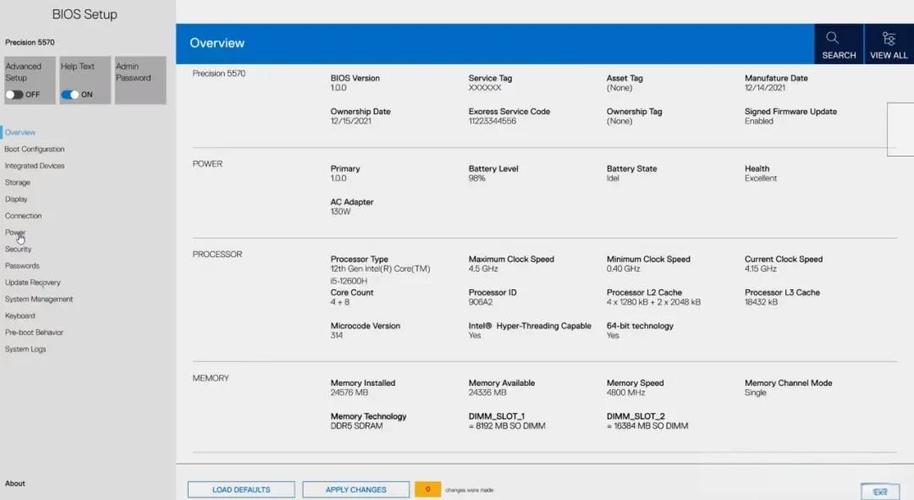Toggle the Advanced Setup switch

(15, 95)
